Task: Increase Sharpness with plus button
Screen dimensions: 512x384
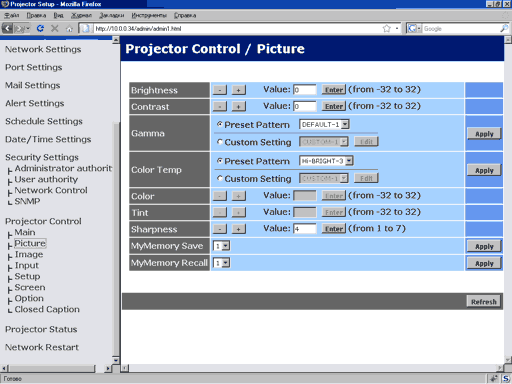Action: (239, 229)
